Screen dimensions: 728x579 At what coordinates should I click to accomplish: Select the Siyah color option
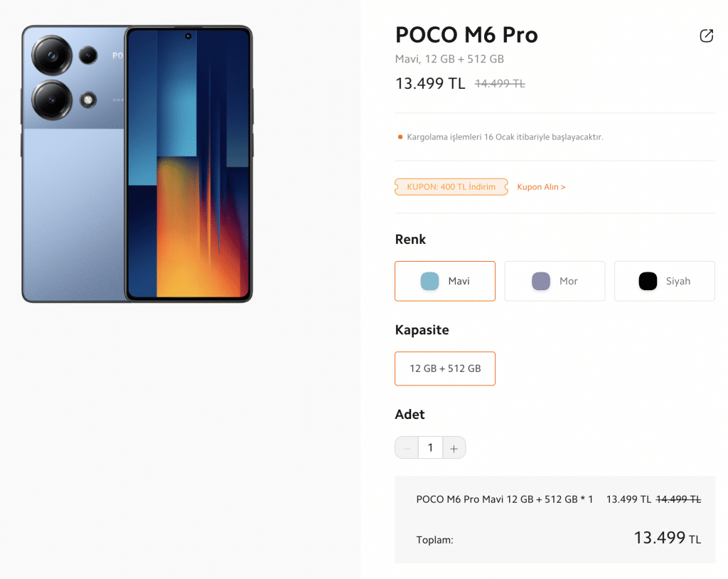[x=665, y=281]
